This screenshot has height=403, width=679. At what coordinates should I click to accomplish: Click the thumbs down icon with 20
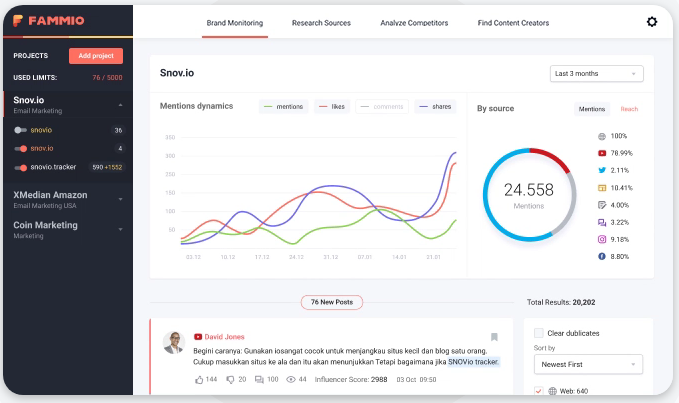230,380
